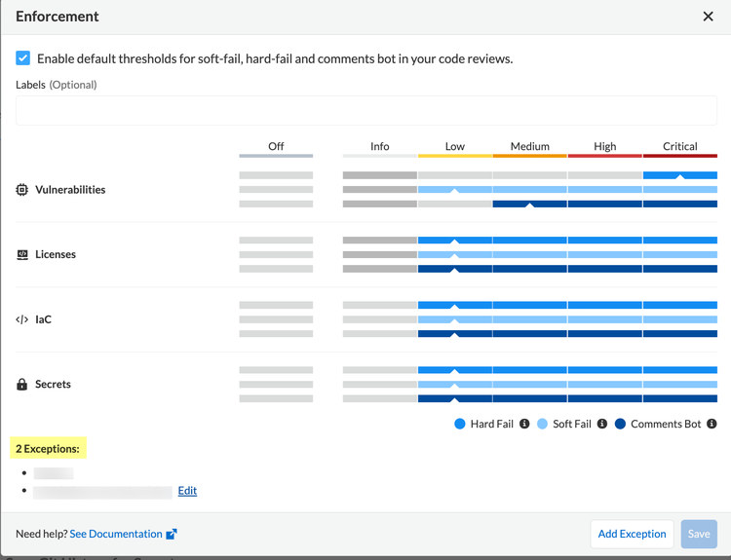Click the IaC code brackets icon
The width and height of the screenshot is (731, 560).
pyautogui.click(x=21, y=319)
